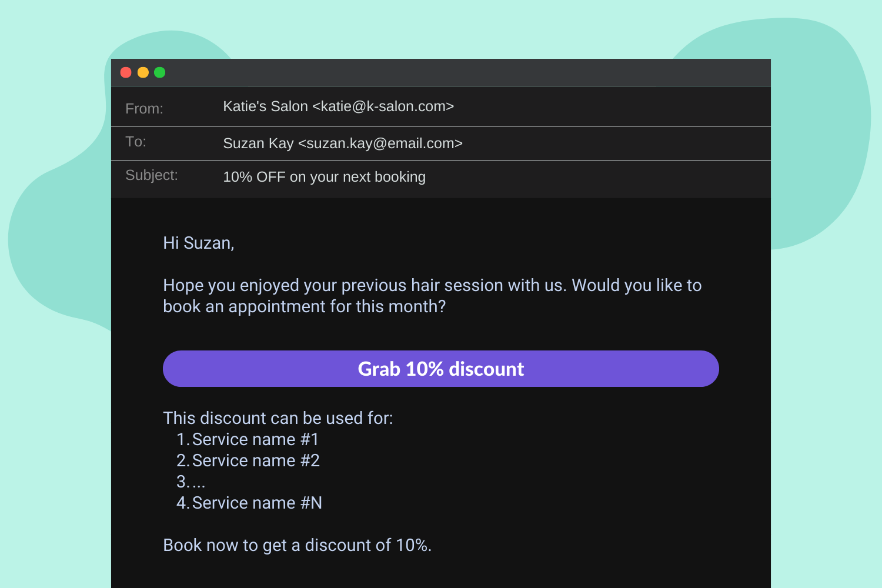Screen dimensions: 882x588
Task: Click the red traffic light window dot
Action: point(126,72)
